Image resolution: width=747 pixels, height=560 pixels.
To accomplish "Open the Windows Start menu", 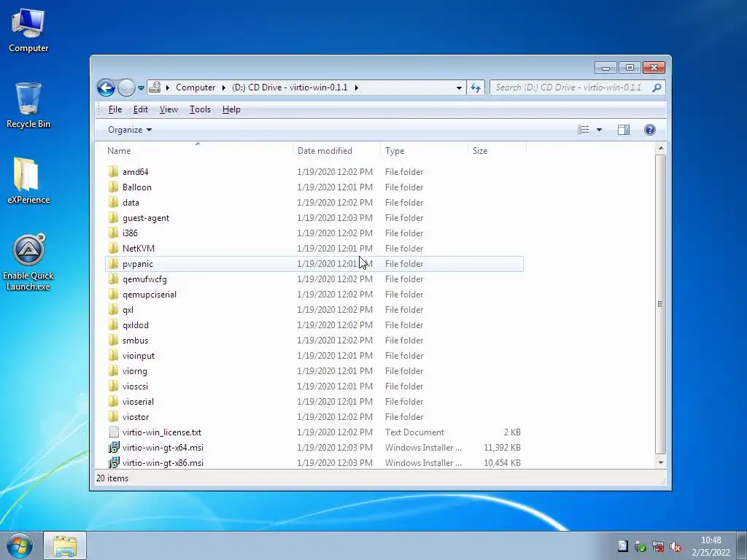I will point(20,545).
